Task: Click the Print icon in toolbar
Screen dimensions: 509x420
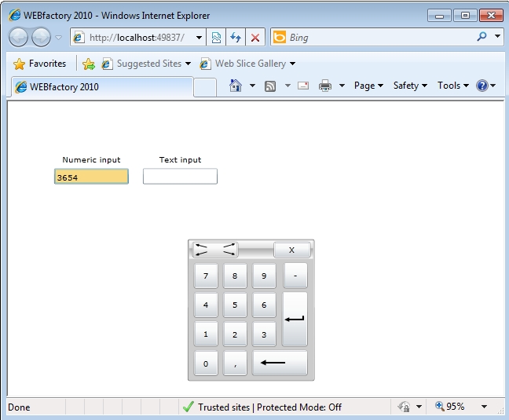Action: coord(325,86)
